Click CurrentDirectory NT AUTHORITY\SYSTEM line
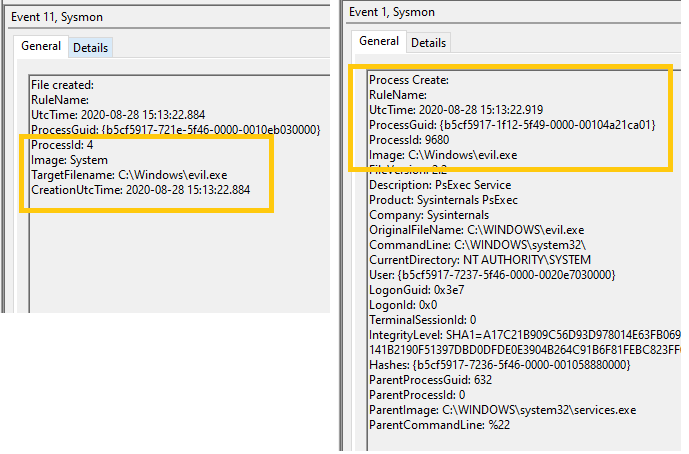The width and height of the screenshot is (689, 454). [x=480, y=260]
